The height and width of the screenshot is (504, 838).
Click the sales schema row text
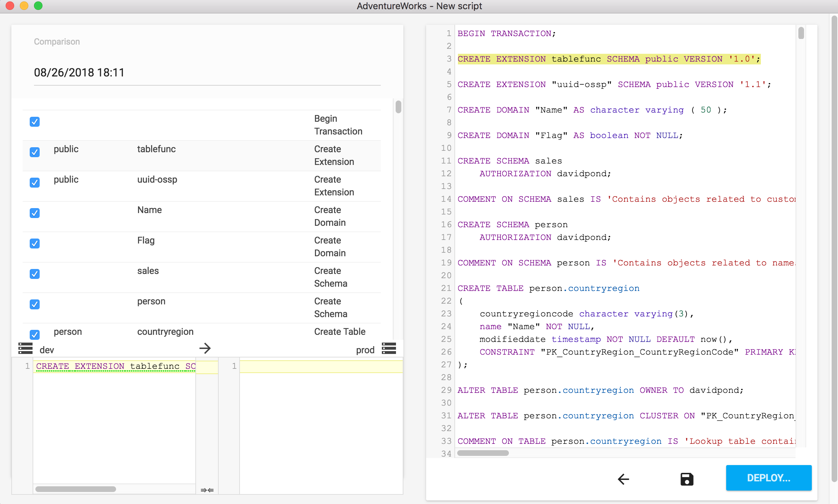pyautogui.click(x=148, y=271)
